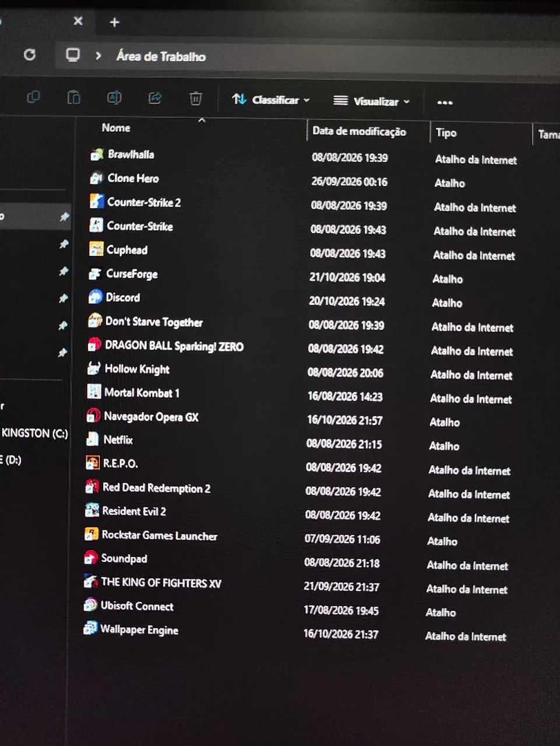Open the three-dots more options menu
Screen dimensions: 560x746
pos(445,103)
